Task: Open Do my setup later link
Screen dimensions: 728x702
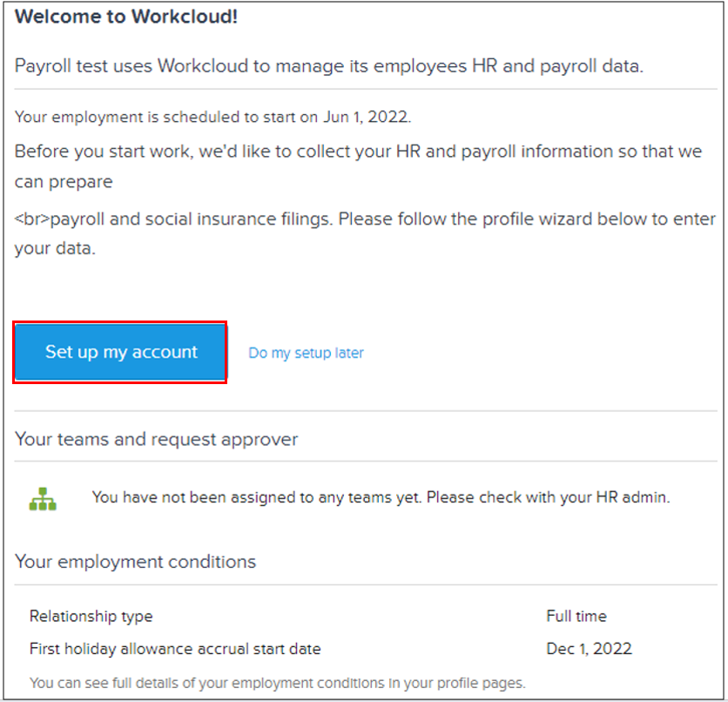Action: tap(306, 352)
